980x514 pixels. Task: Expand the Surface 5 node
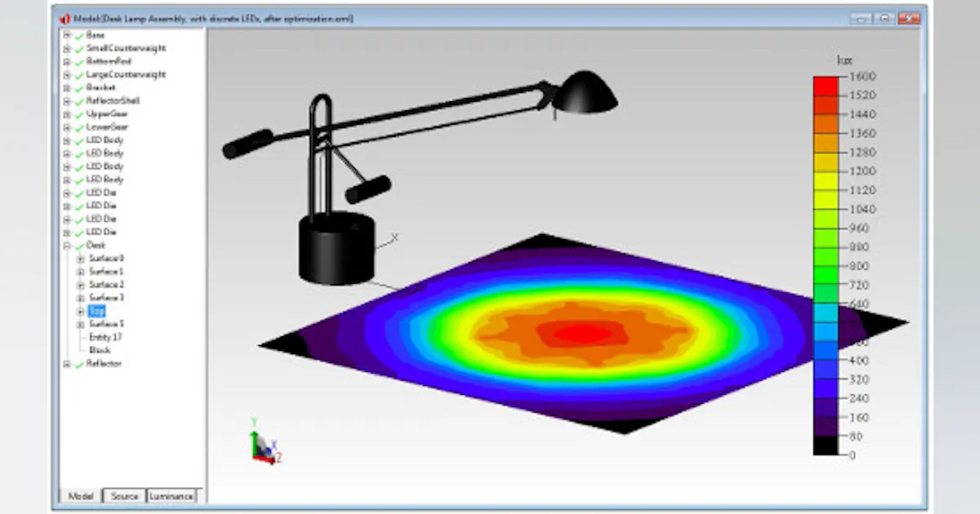[x=81, y=324]
